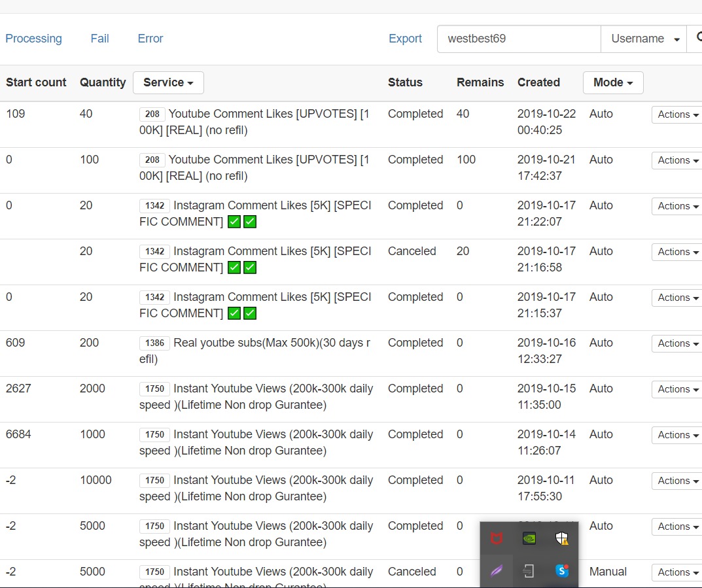This screenshot has width=702, height=588.
Task: Open Actions for the Manual mode order
Action: coord(677,572)
